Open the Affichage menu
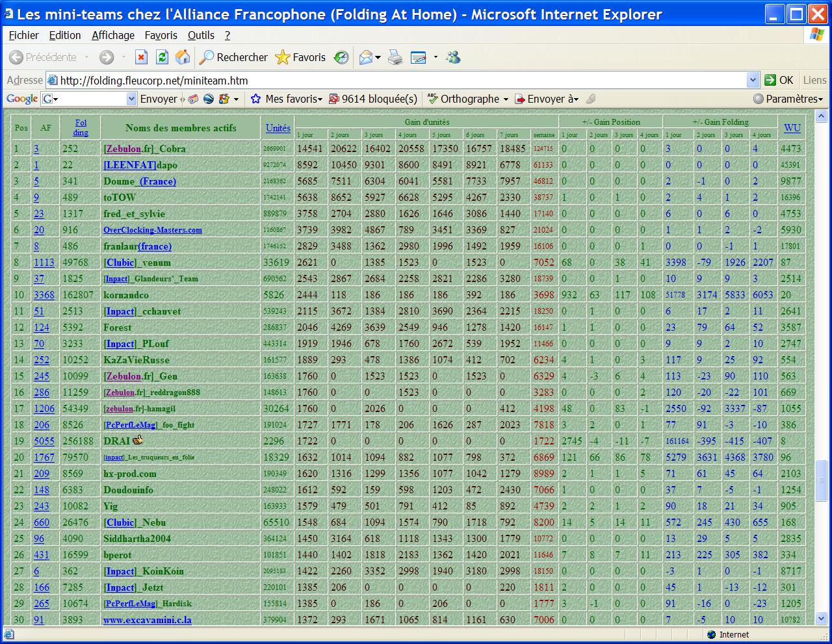Image resolution: width=832 pixels, height=644 pixels. click(x=113, y=35)
